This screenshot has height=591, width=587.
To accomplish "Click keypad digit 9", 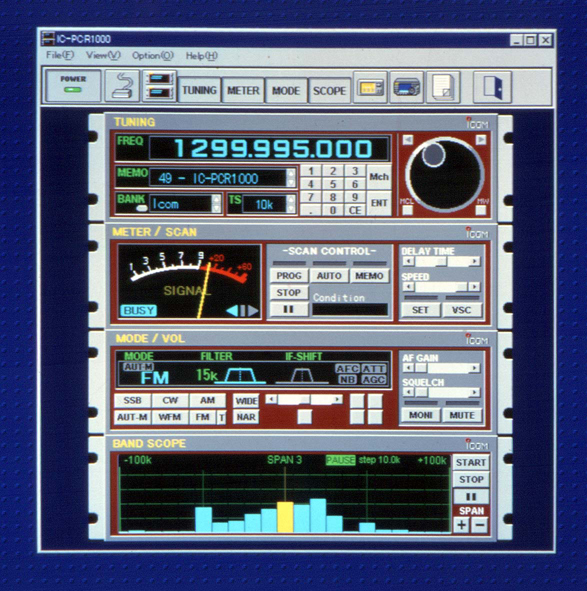I will tap(355, 197).
